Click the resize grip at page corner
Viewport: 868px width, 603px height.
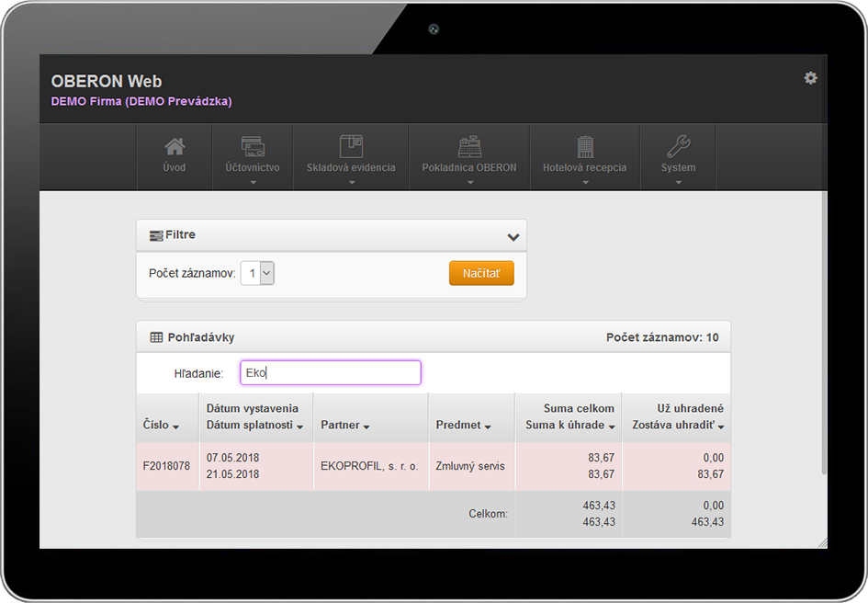(823, 543)
